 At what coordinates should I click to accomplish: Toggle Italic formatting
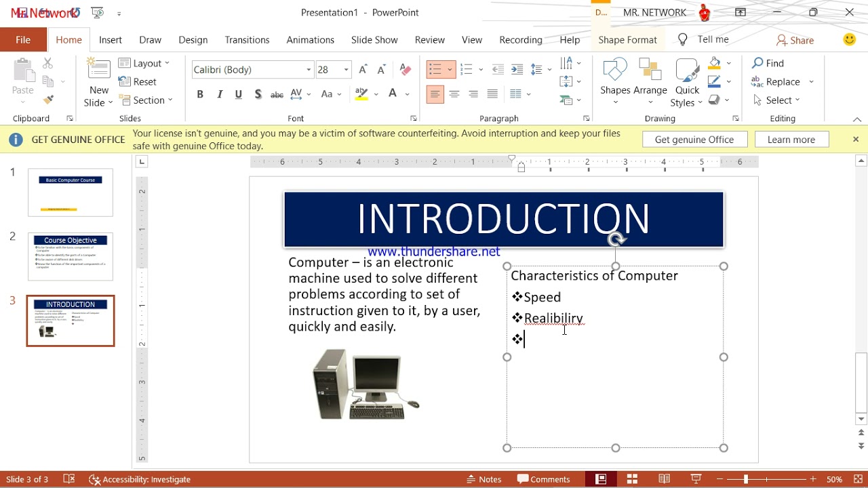[220, 94]
